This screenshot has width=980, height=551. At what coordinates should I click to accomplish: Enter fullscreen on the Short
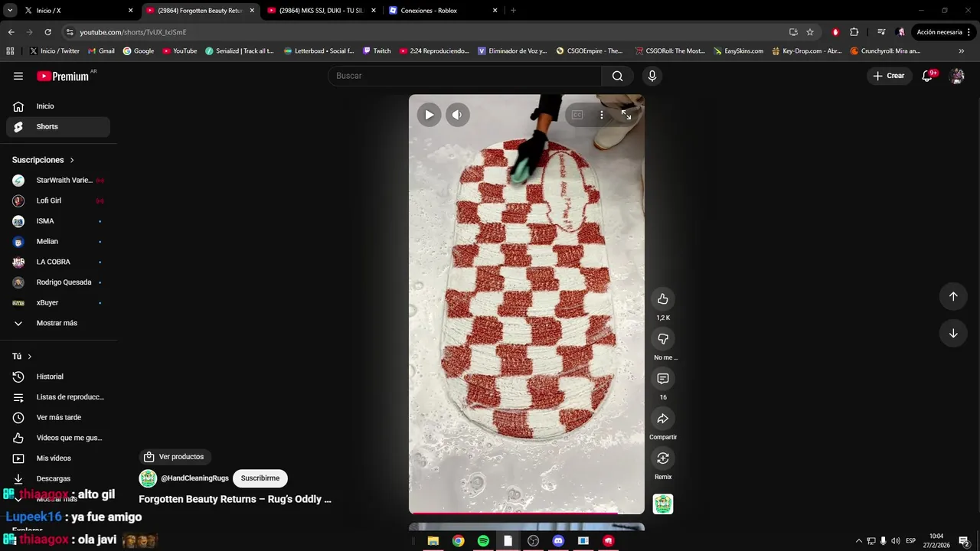pyautogui.click(x=626, y=115)
